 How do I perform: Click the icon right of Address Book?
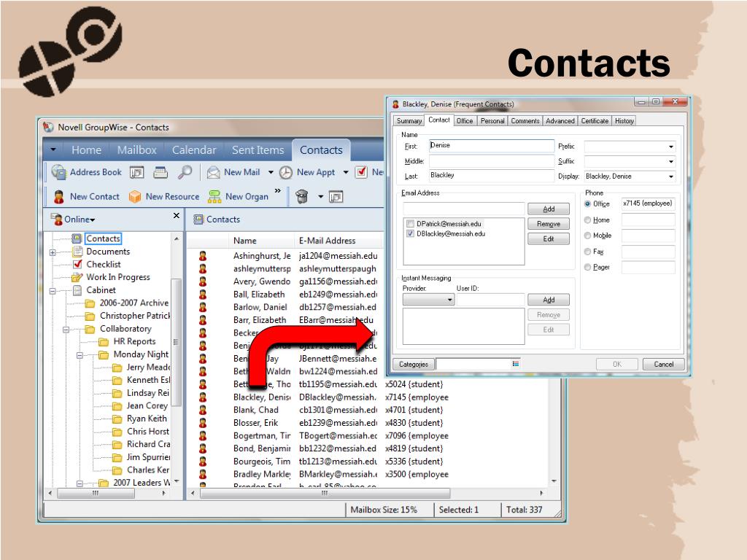coord(136,172)
